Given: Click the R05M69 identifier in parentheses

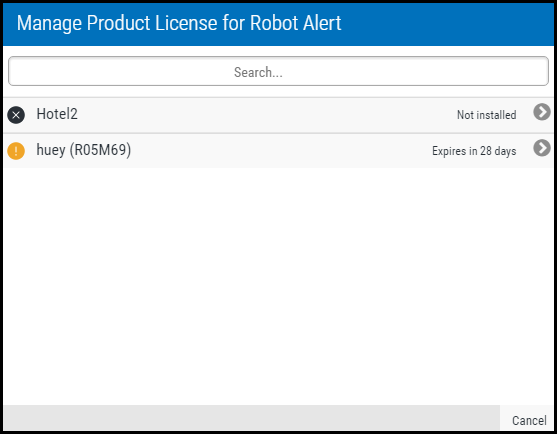Looking at the screenshot, I should pos(100,150).
